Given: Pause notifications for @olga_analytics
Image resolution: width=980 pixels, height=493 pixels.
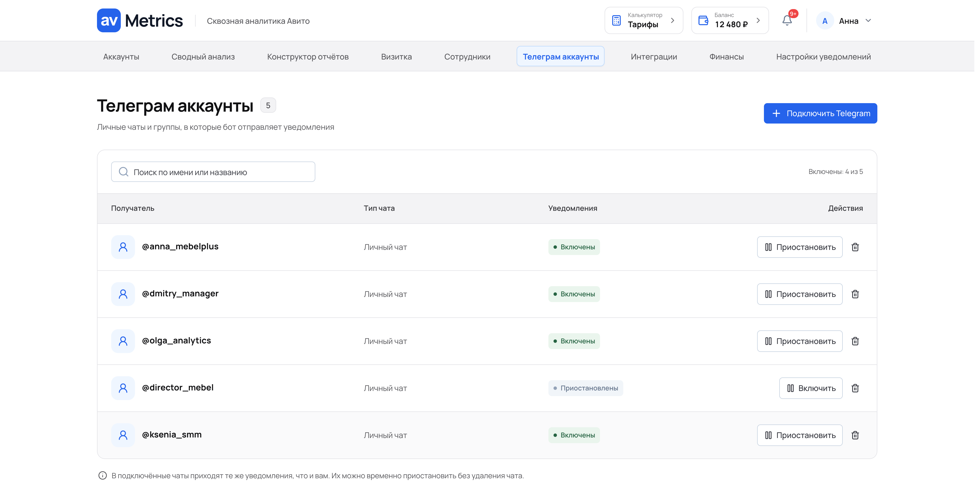Looking at the screenshot, I should tap(800, 341).
